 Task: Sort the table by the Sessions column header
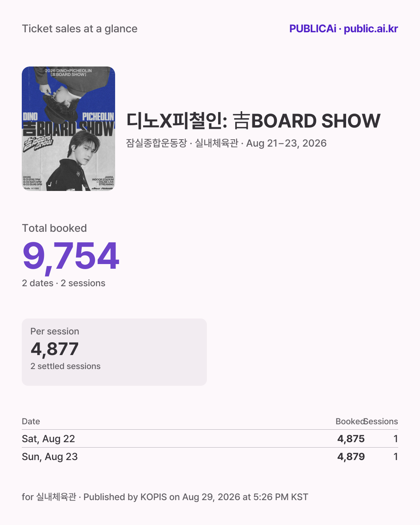point(381,422)
